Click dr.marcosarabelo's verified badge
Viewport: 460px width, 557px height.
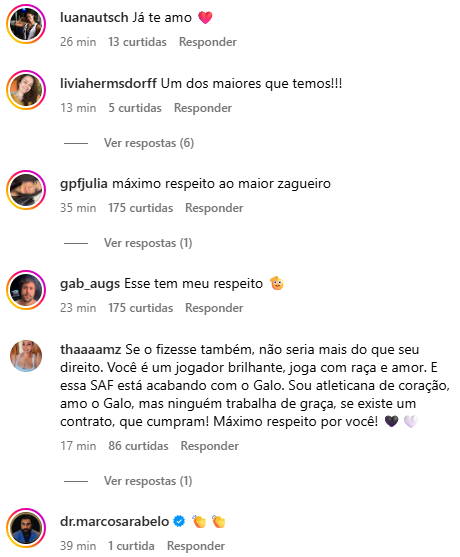tap(179, 521)
